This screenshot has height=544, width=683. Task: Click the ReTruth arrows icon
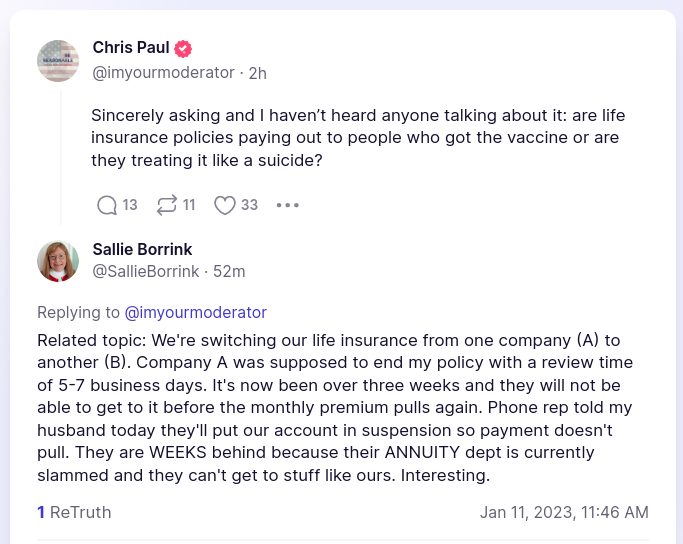point(166,205)
